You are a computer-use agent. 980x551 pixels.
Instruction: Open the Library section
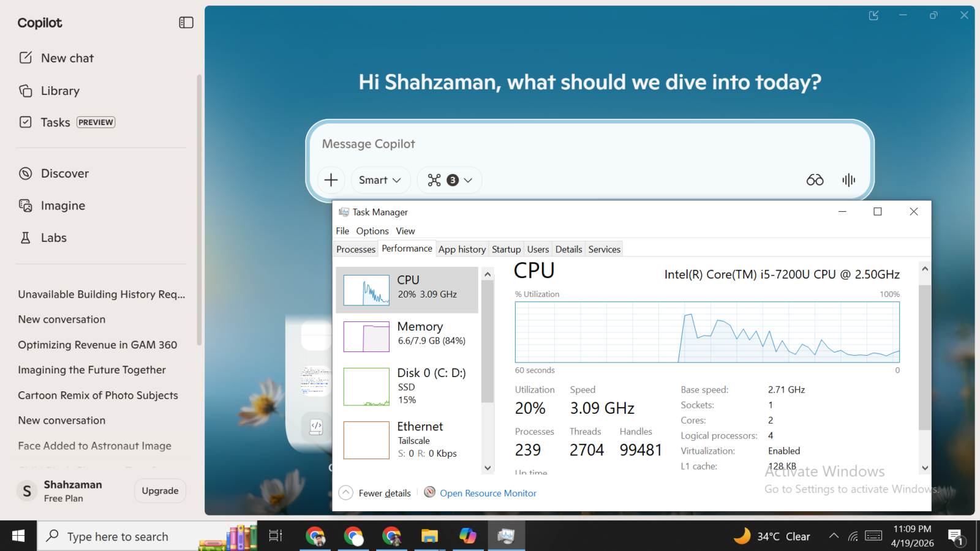click(x=50, y=91)
